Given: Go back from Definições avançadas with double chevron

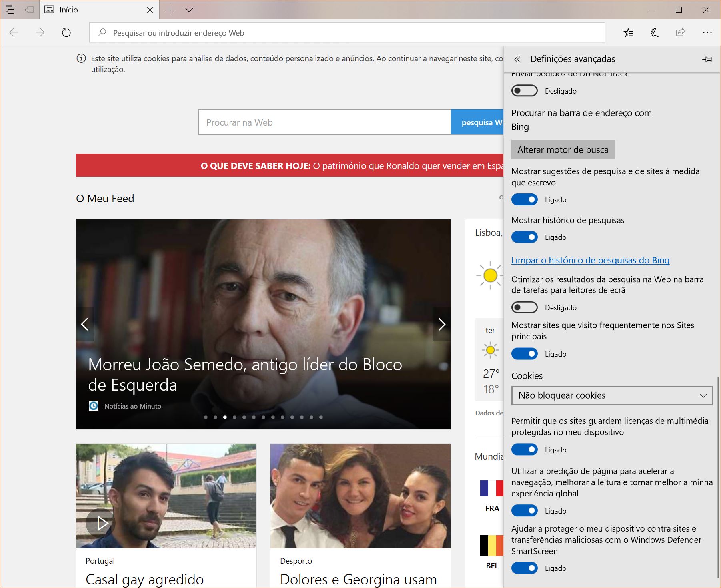Looking at the screenshot, I should (517, 59).
